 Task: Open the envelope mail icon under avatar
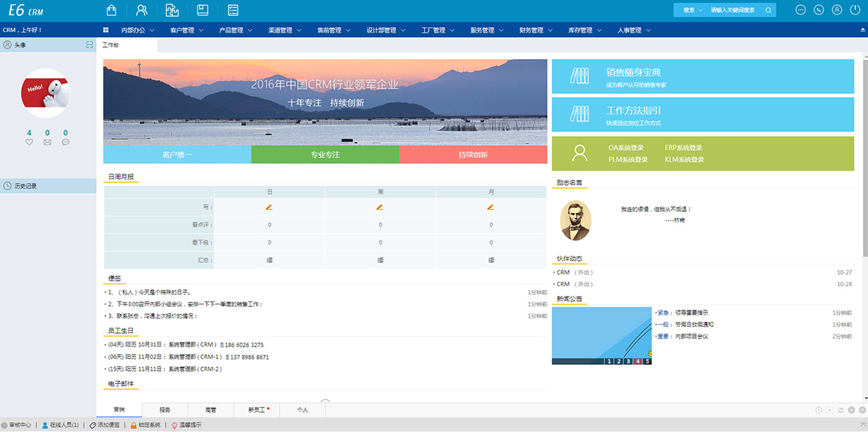click(47, 142)
